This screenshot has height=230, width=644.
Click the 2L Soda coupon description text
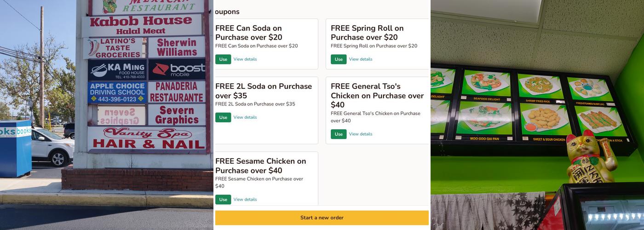[255, 104]
